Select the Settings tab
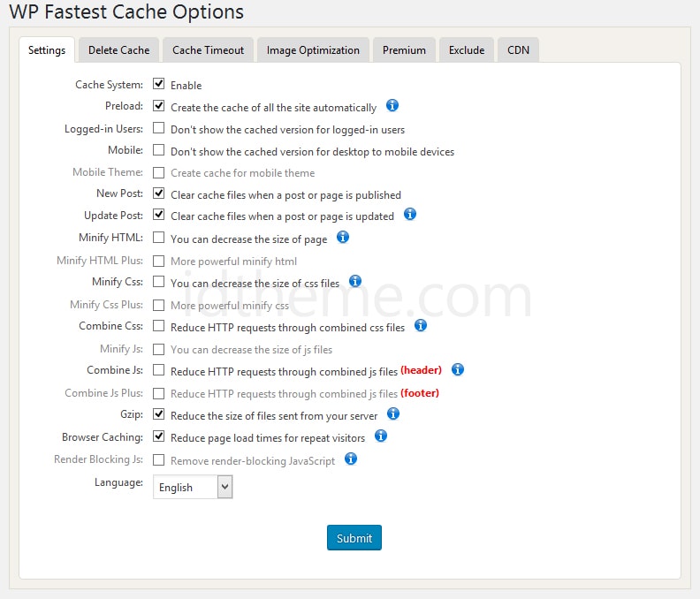 [47, 50]
